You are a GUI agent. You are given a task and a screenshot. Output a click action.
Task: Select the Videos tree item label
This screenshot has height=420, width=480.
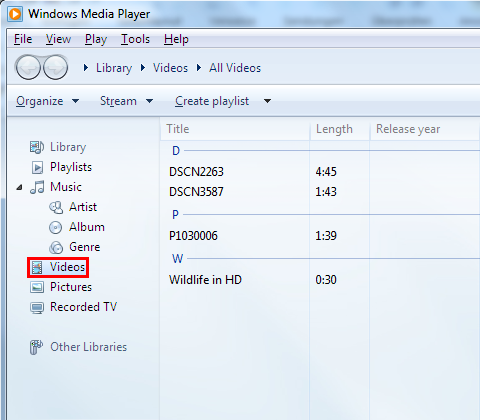click(67, 267)
